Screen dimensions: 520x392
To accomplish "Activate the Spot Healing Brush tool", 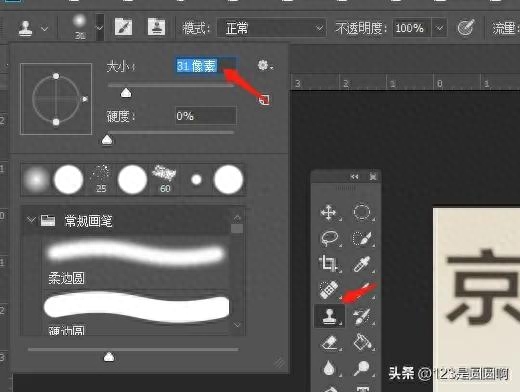I will 329,289.
